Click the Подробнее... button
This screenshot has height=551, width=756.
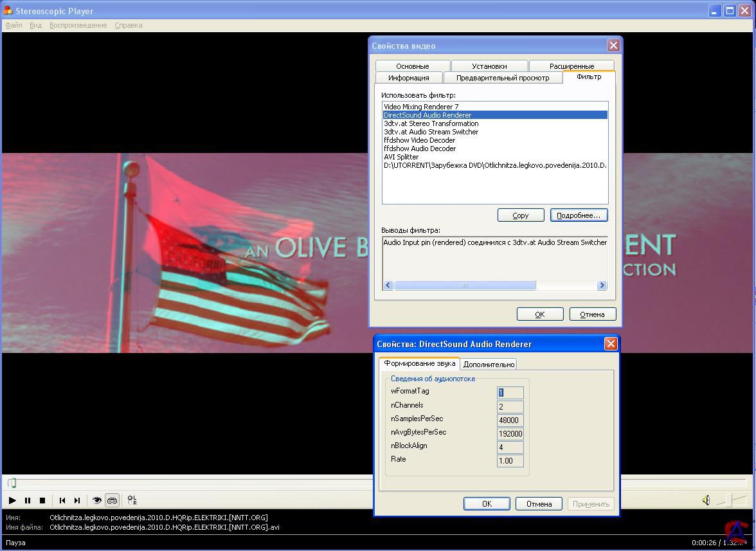click(579, 215)
